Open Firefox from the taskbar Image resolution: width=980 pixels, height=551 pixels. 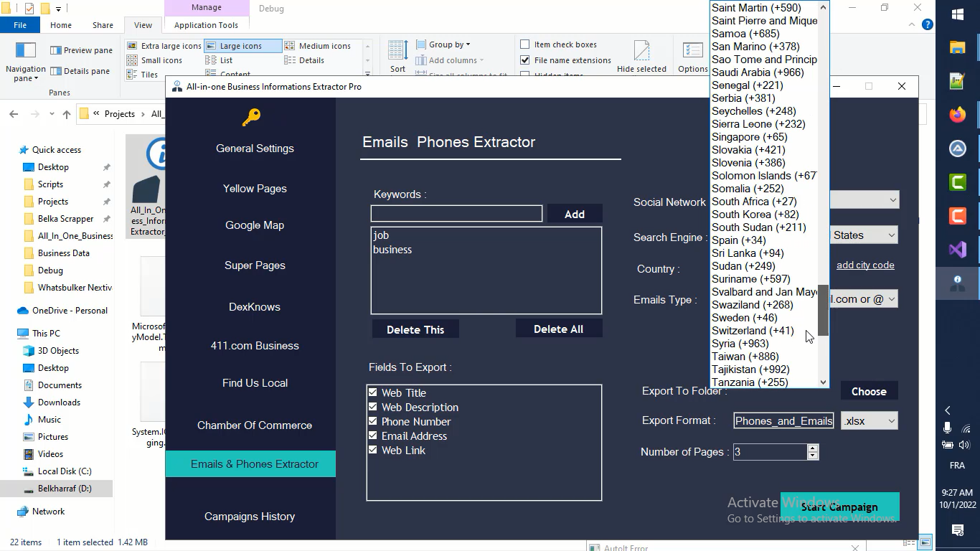[x=958, y=115]
